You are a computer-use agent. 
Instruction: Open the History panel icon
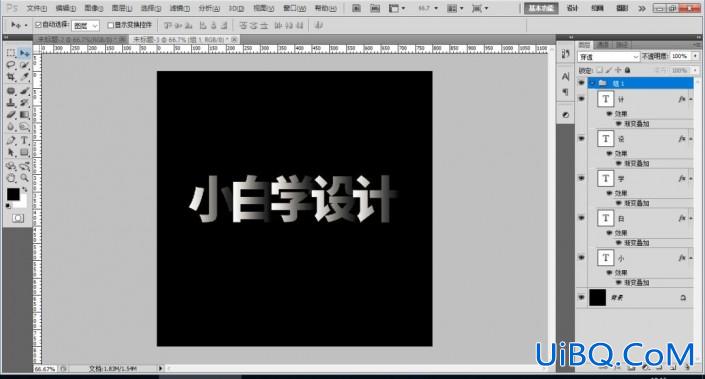[x=566, y=54]
